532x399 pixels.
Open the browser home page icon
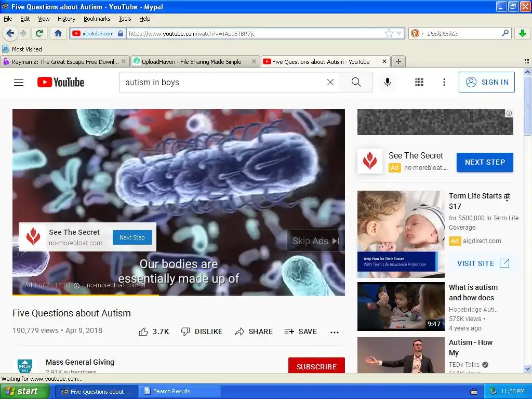(58, 33)
